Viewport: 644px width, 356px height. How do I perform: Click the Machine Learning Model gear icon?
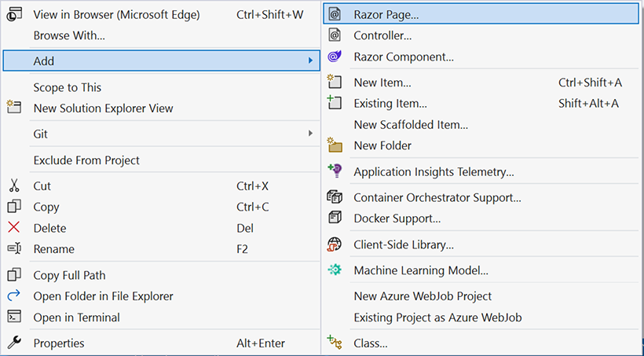point(335,270)
